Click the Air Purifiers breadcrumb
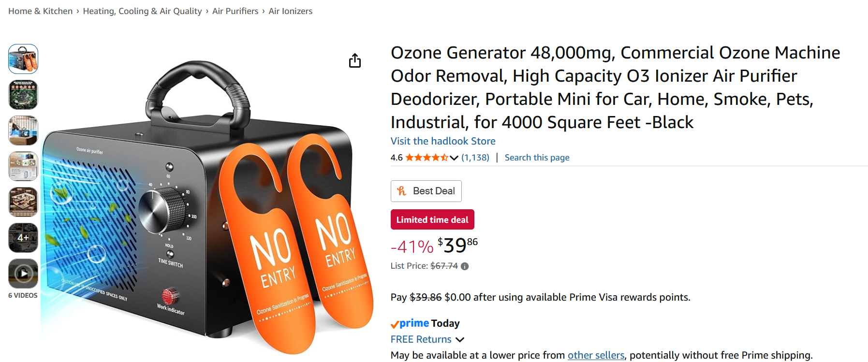868x362 pixels. (235, 11)
